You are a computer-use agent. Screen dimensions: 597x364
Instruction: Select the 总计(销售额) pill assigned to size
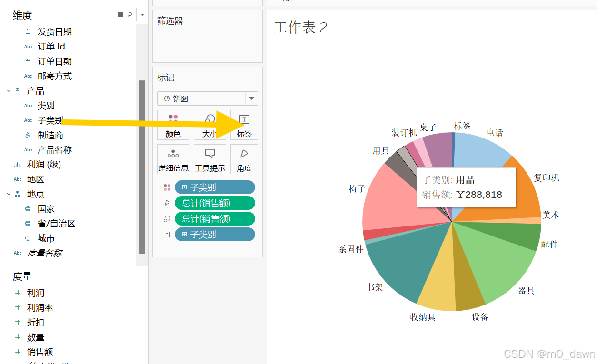[215, 219]
